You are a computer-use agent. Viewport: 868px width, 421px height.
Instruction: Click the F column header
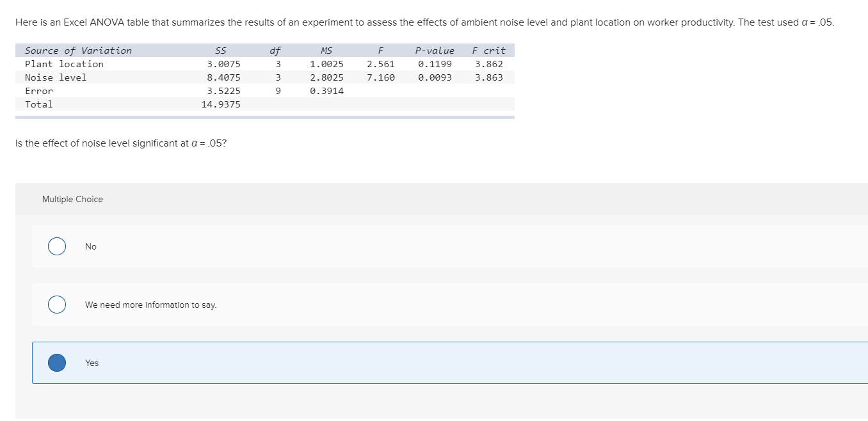(380, 50)
